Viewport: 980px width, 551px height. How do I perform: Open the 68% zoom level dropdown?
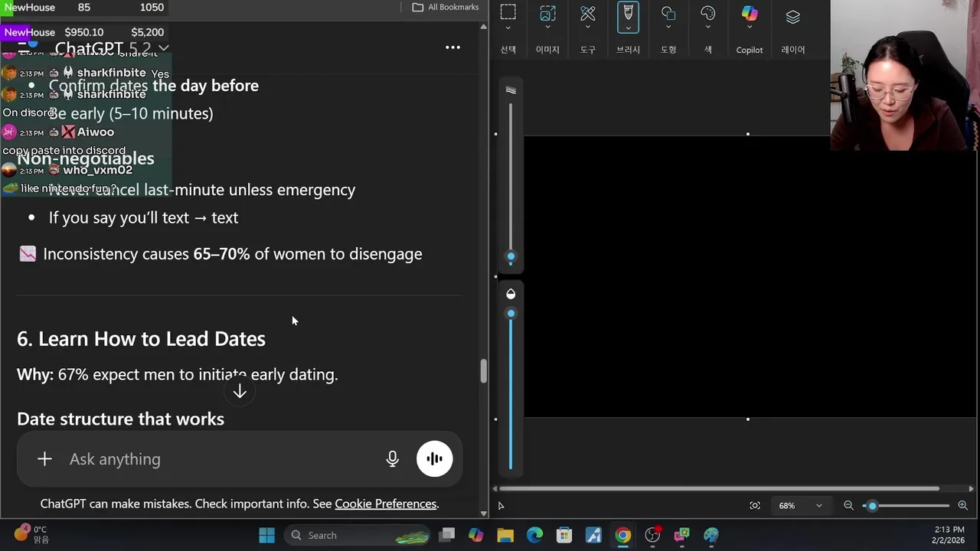point(800,505)
